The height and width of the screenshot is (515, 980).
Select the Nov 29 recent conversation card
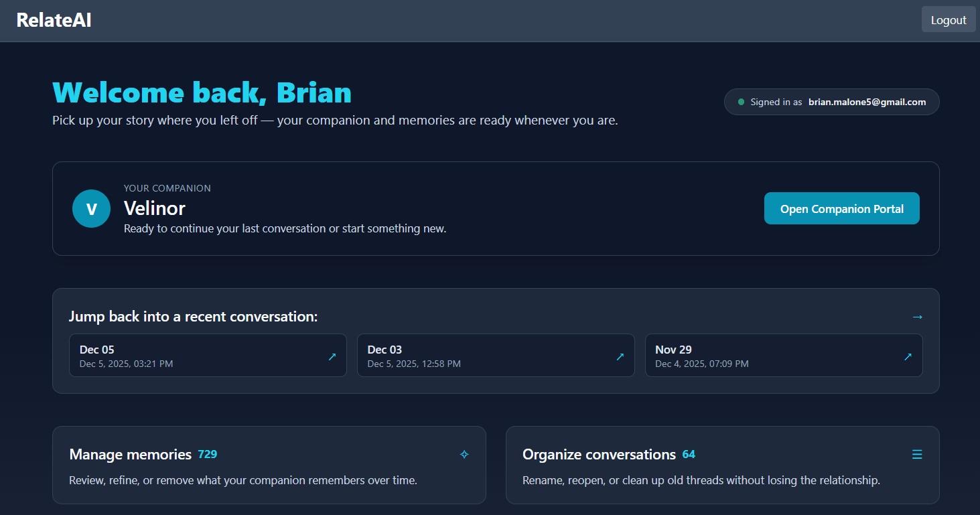pos(784,356)
